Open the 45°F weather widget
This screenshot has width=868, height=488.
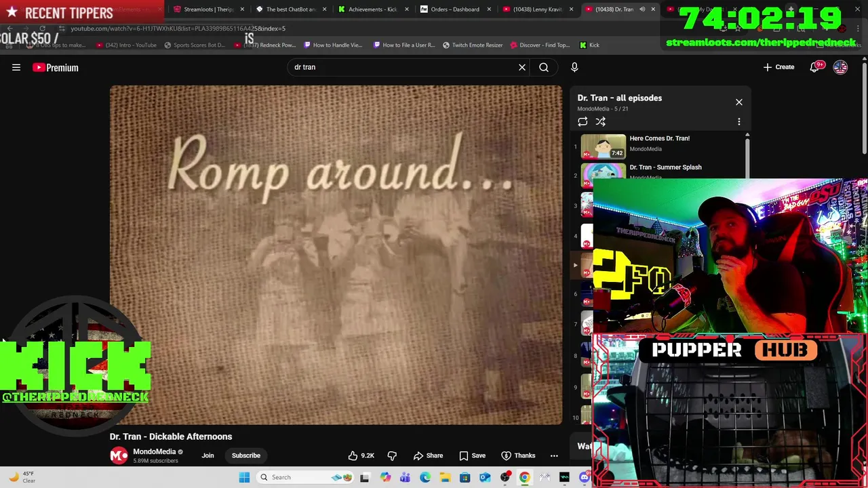pyautogui.click(x=22, y=477)
